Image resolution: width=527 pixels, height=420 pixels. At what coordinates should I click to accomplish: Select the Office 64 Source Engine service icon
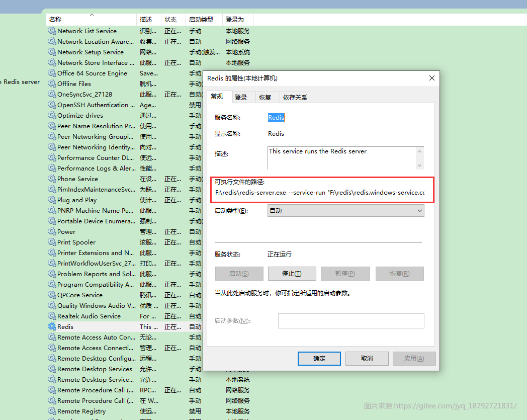(52, 73)
